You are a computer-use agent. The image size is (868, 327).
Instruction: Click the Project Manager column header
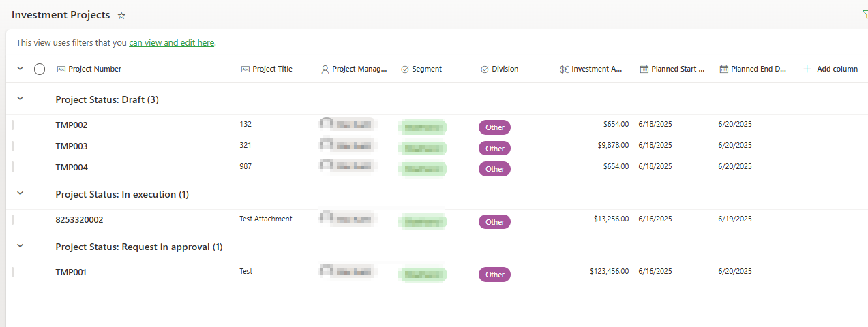coord(359,69)
